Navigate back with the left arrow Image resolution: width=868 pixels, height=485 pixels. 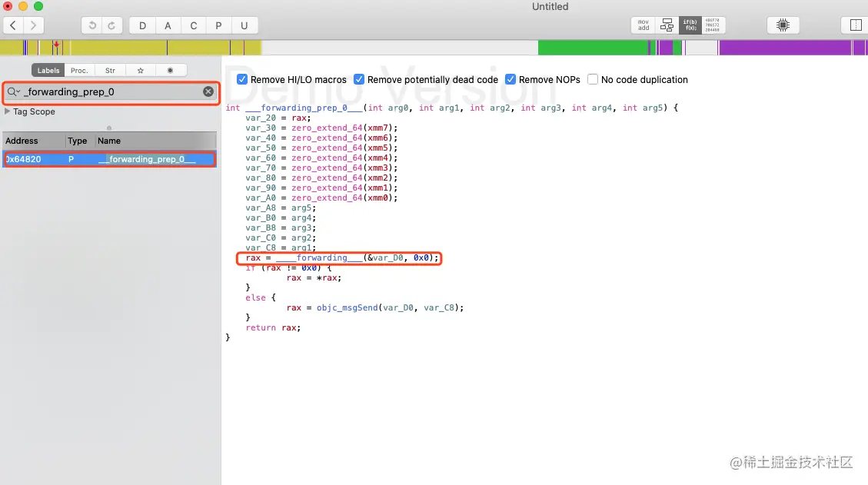(13, 25)
